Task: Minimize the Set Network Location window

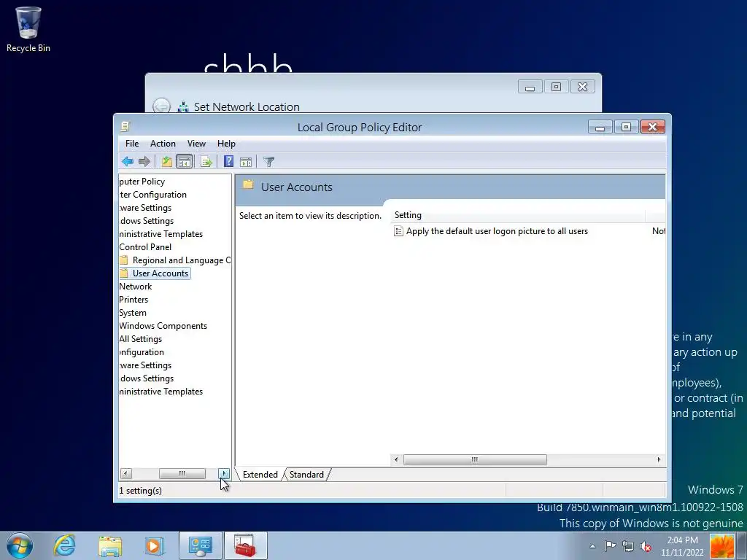Action: [530, 87]
